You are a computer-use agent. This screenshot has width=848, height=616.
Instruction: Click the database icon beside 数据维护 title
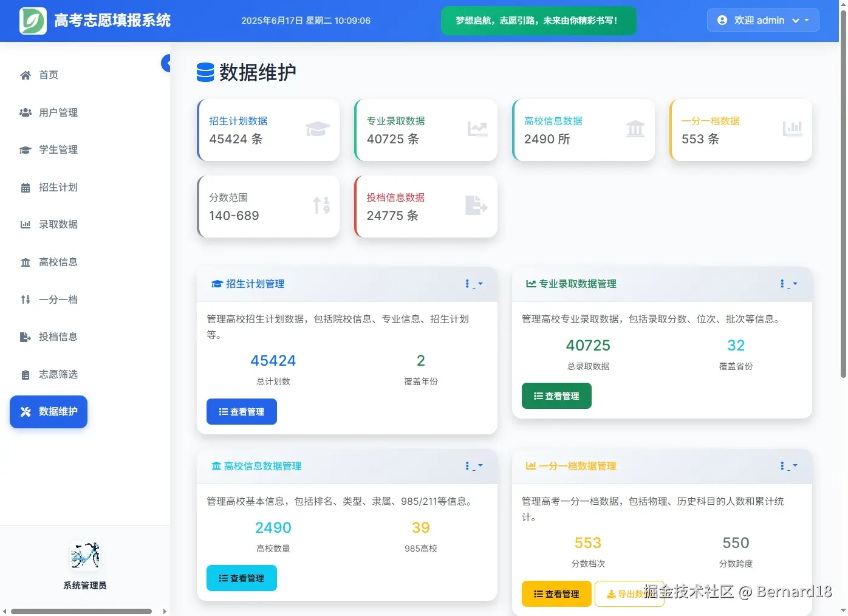[x=205, y=72]
